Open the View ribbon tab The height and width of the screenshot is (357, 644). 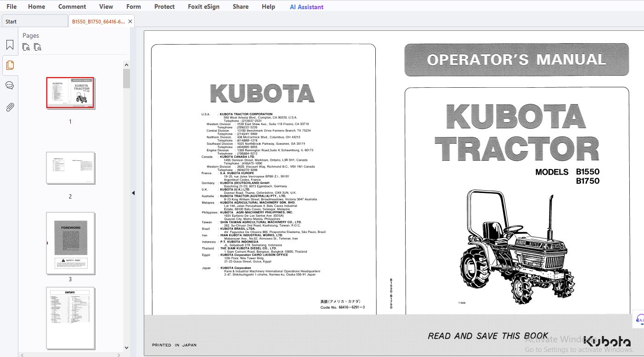tap(106, 6)
